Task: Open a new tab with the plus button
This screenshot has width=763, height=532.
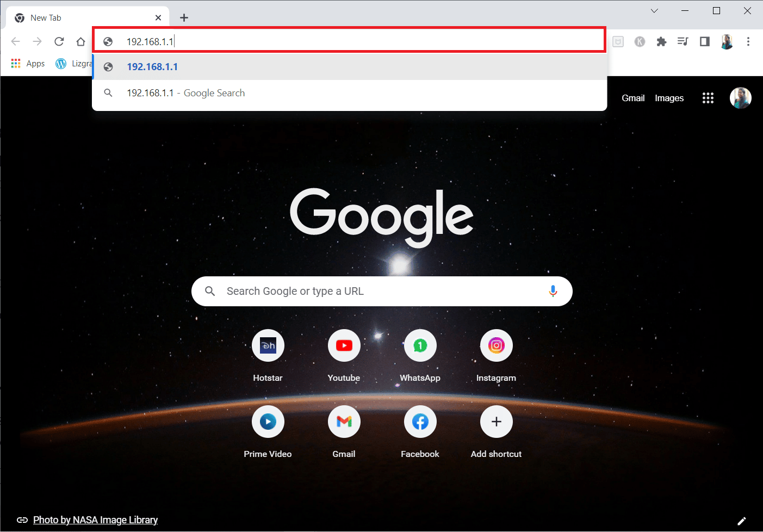Action: click(184, 17)
